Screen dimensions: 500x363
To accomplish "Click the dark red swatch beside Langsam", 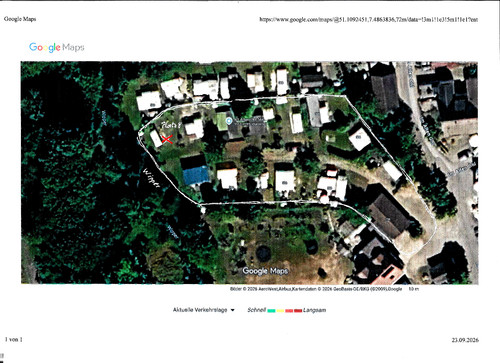I will (x=298, y=311).
